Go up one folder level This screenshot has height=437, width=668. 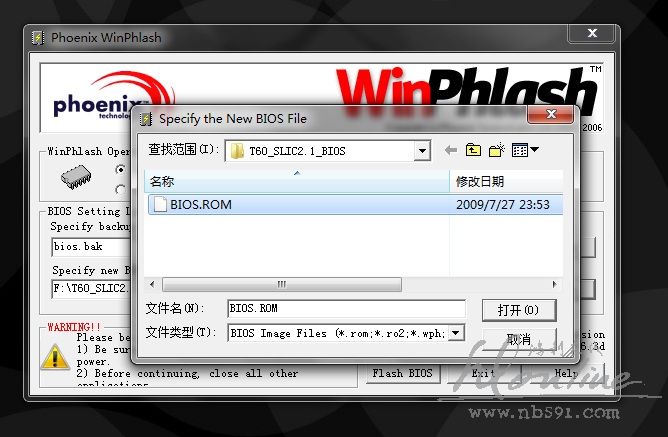point(474,150)
